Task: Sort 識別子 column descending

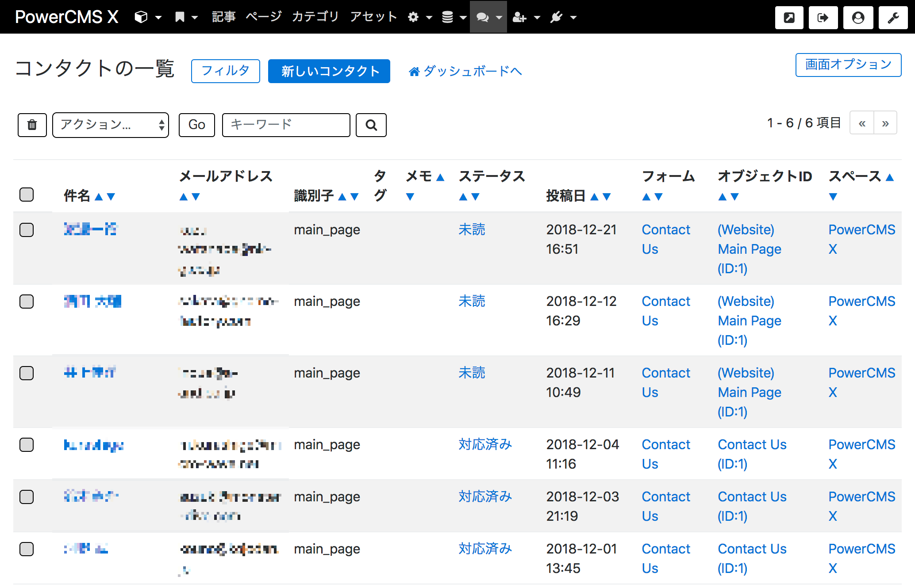Action: tap(354, 197)
